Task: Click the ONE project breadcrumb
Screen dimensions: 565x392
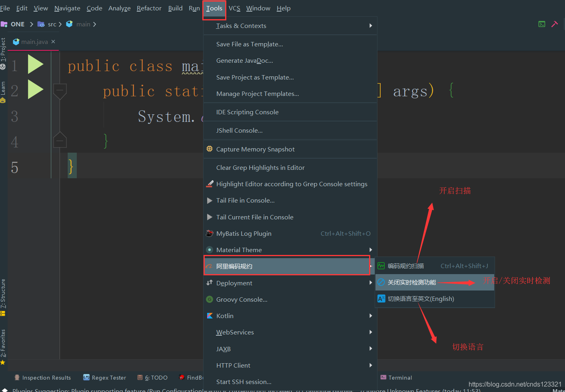Action: 13,24
